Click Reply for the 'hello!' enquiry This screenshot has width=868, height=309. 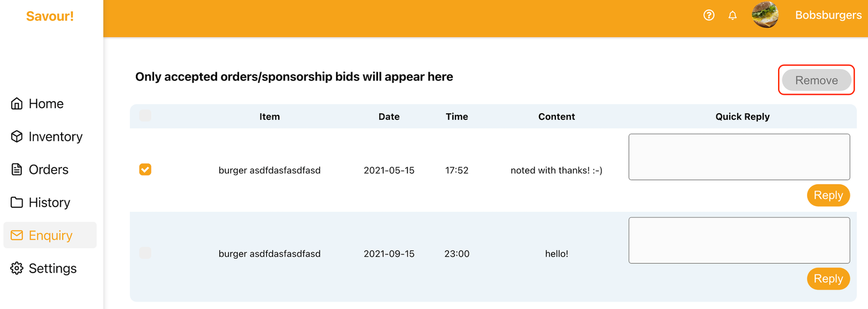coord(828,279)
